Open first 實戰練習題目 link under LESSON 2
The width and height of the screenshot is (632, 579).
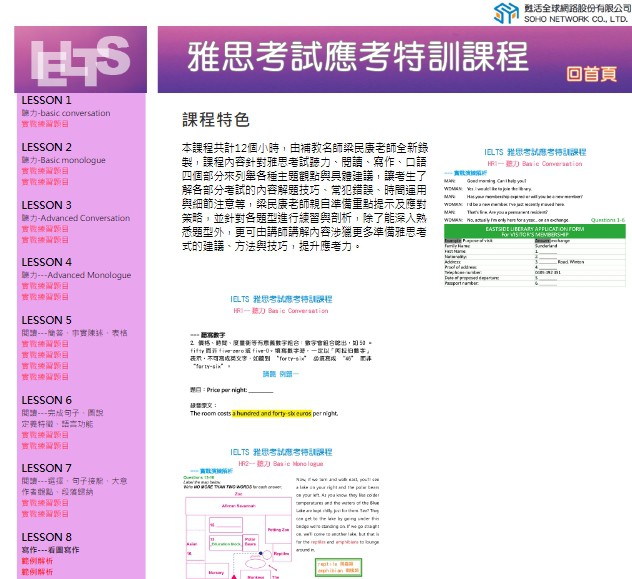coord(45,170)
